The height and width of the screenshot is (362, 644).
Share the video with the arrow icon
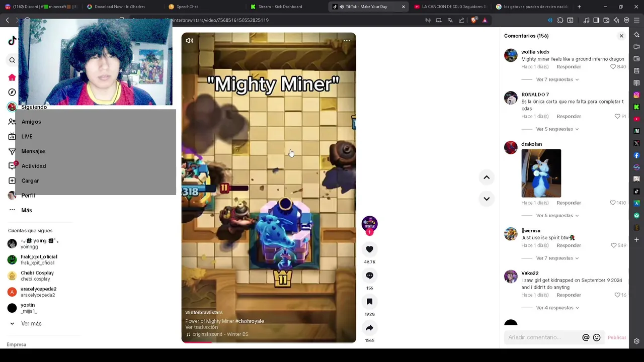pos(369,328)
